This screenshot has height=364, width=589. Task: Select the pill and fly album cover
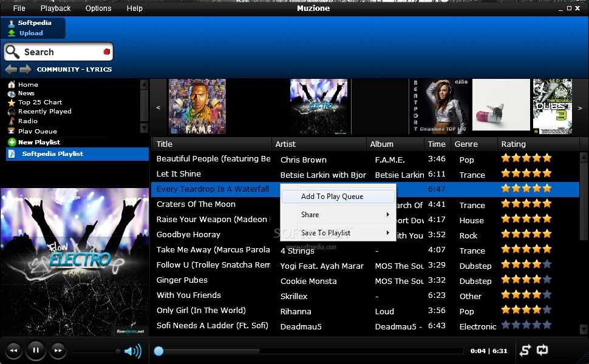(501, 105)
